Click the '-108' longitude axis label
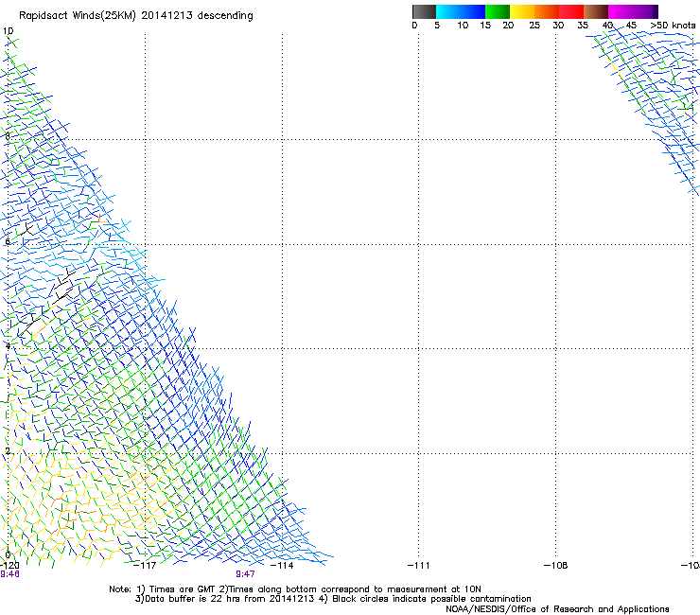This screenshot has width=700, height=615. click(555, 566)
